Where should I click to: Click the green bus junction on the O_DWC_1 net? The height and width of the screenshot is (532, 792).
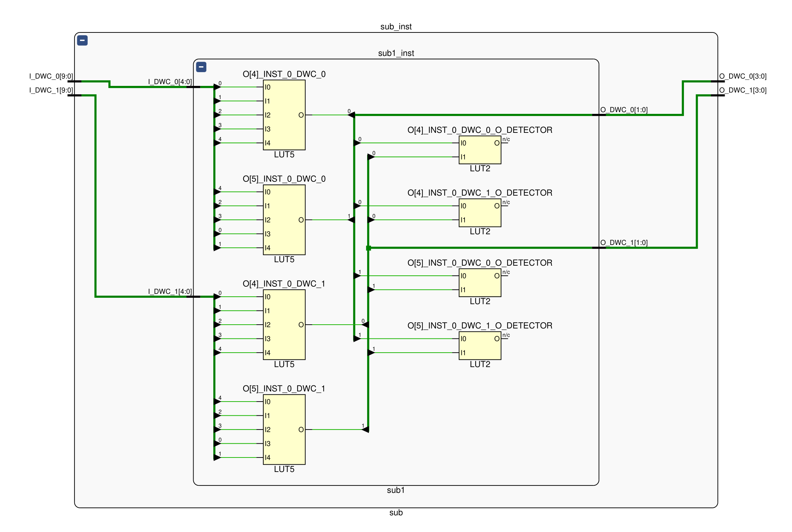pyautogui.click(x=369, y=248)
